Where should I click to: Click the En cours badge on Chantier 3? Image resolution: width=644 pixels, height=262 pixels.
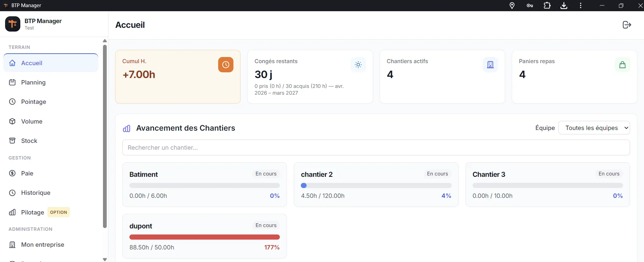[609, 174]
